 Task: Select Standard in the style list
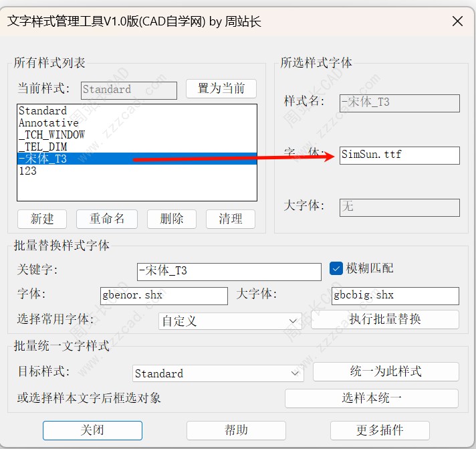point(43,111)
